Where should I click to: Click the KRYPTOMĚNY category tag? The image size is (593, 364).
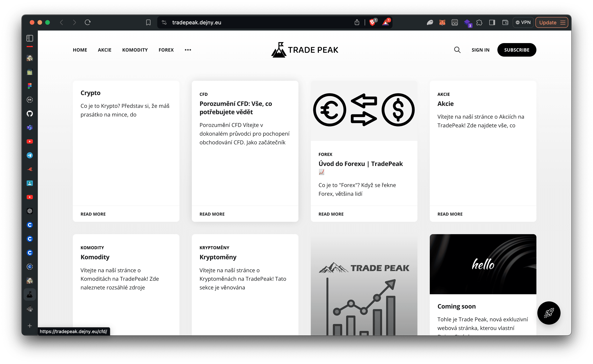(x=214, y=247)
